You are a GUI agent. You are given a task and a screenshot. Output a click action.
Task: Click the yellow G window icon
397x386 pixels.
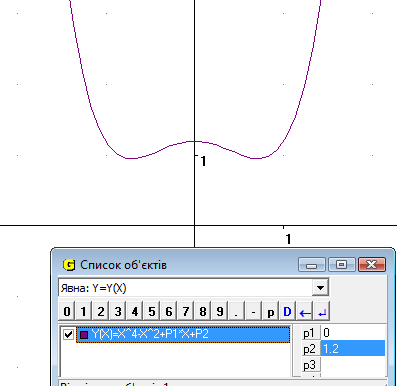click(x=69, y=265)
